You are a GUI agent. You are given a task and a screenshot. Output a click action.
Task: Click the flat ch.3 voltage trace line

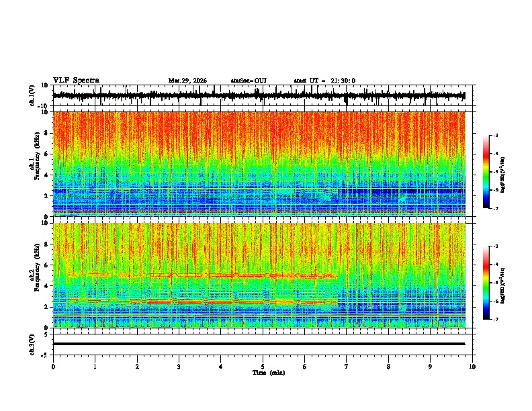tap(259, 344)
